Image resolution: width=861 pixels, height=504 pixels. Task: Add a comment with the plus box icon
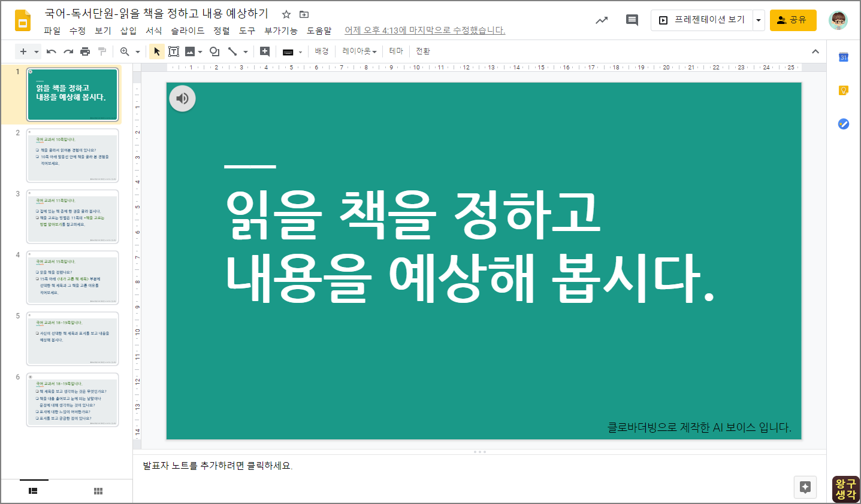point(265,51)
